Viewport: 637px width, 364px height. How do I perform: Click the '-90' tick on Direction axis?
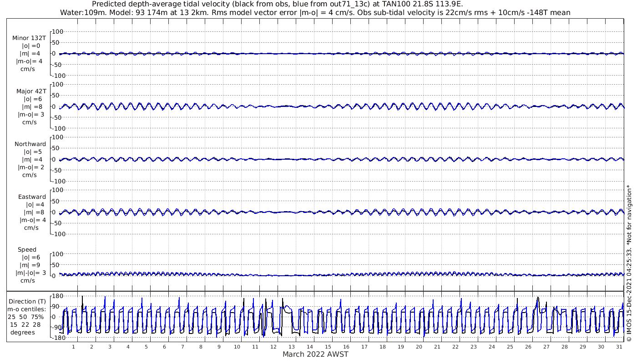coord(56,327)
